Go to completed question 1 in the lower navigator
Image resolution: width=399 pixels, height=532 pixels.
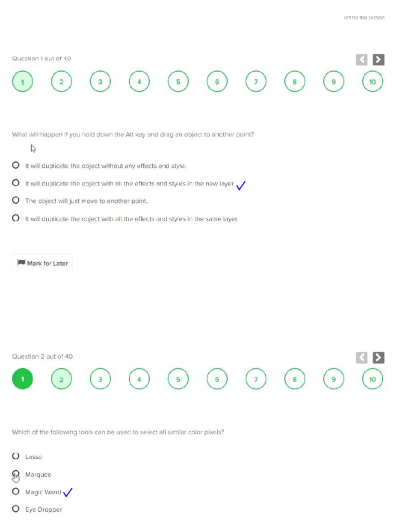point(22,379)
